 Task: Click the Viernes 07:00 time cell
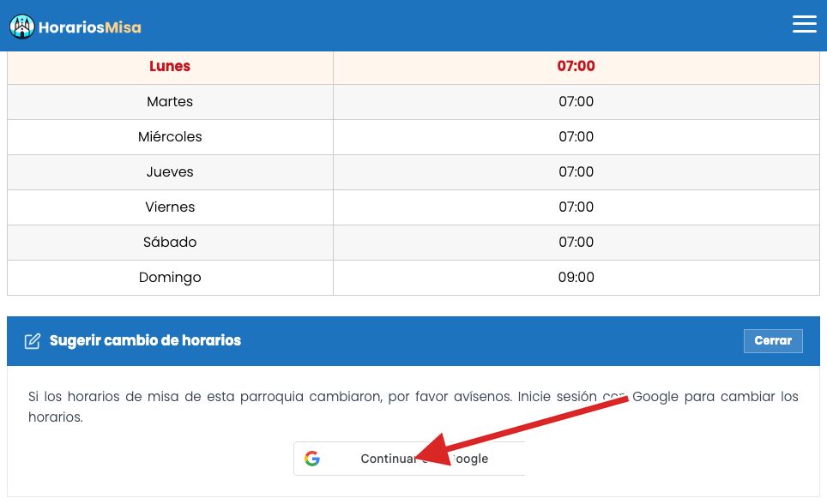point(576,207)
